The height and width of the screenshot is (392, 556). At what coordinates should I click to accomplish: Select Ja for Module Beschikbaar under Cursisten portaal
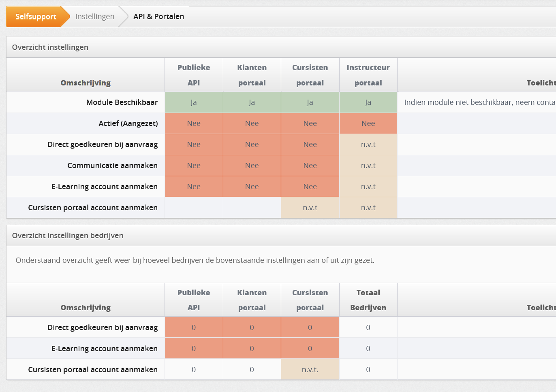pyautogui.click(x=310, y=102)
